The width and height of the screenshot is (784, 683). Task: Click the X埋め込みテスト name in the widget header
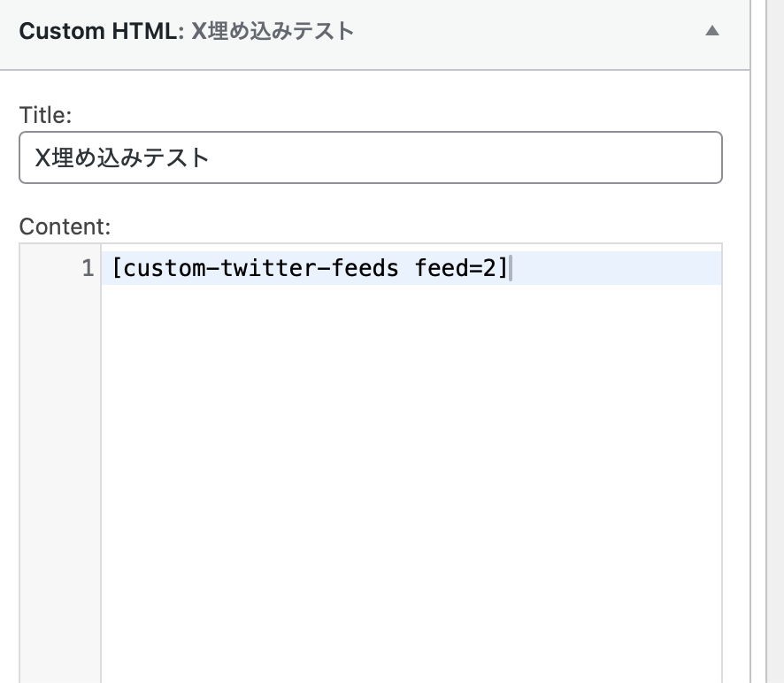tap(273, 32)
